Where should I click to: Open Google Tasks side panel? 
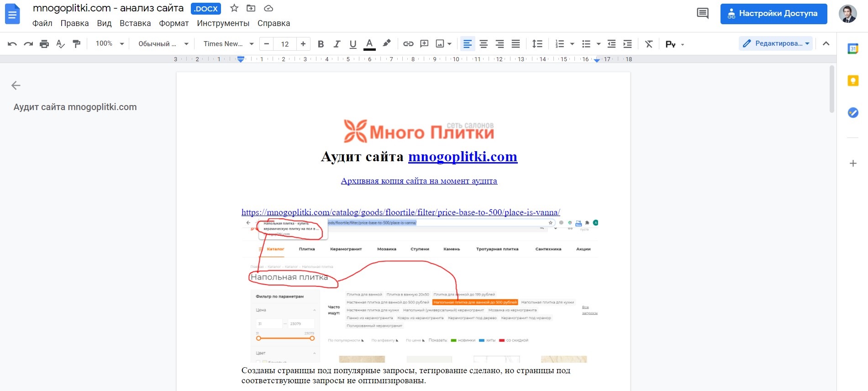tap(853, 112)
